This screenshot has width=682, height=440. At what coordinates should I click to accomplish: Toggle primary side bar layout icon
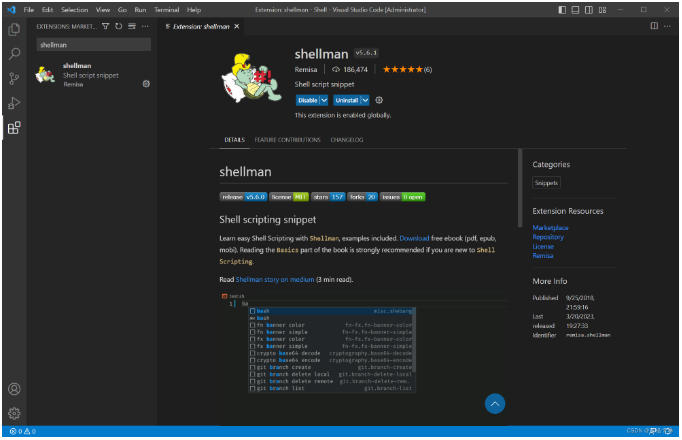pos(562,10)
